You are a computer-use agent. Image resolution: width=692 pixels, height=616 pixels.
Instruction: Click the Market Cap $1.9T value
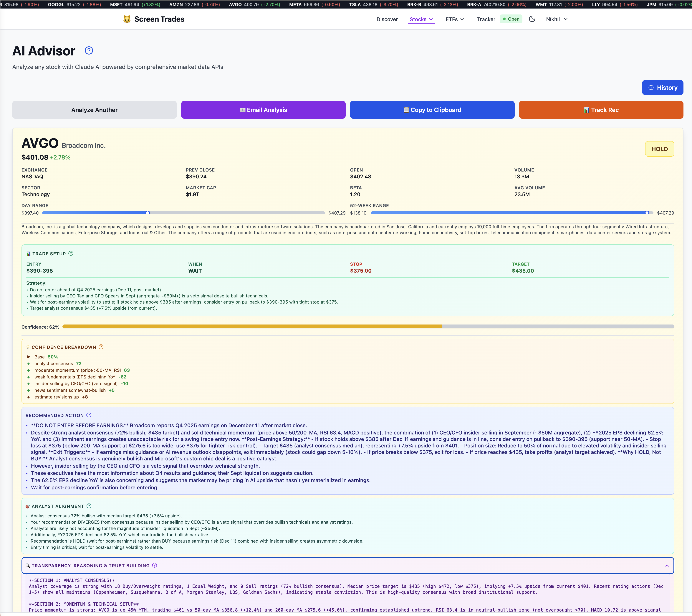192,195
